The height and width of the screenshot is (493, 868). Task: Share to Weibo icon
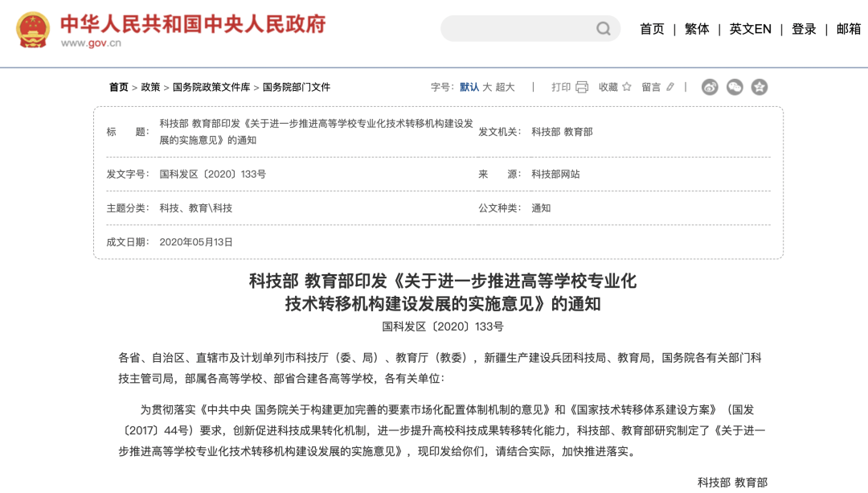[710, 87]
